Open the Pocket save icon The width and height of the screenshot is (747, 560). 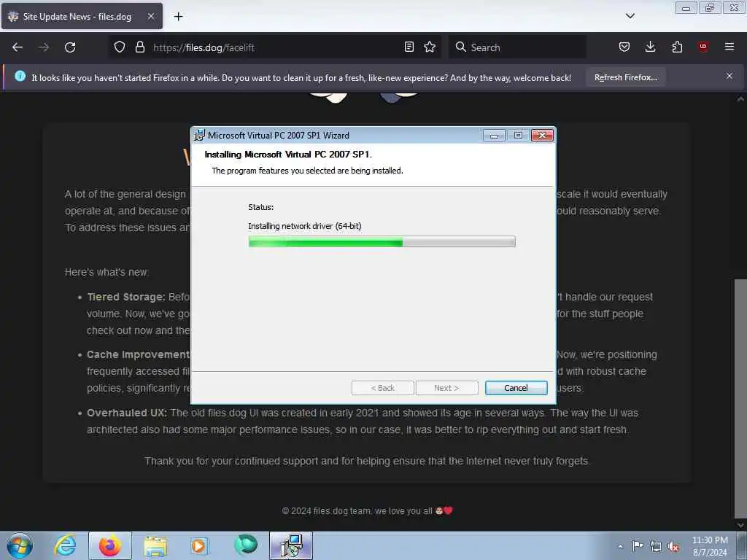tap(624, 47)
